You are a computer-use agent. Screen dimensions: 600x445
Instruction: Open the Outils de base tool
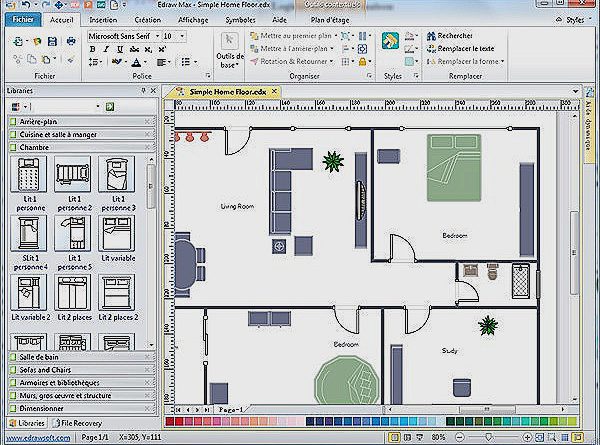230,51
